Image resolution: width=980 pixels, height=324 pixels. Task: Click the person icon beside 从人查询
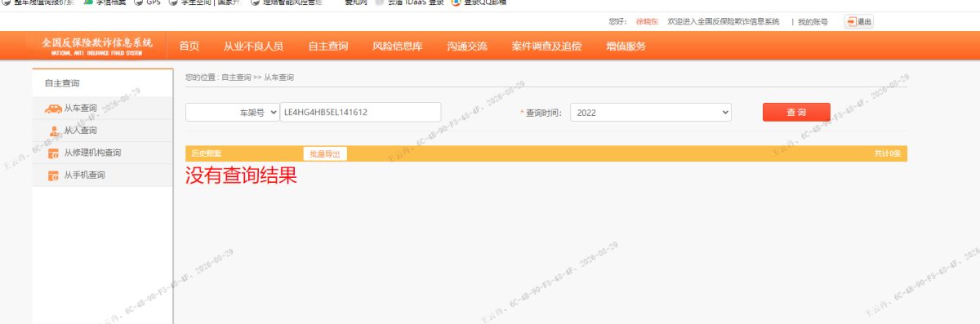click(53, 131)
